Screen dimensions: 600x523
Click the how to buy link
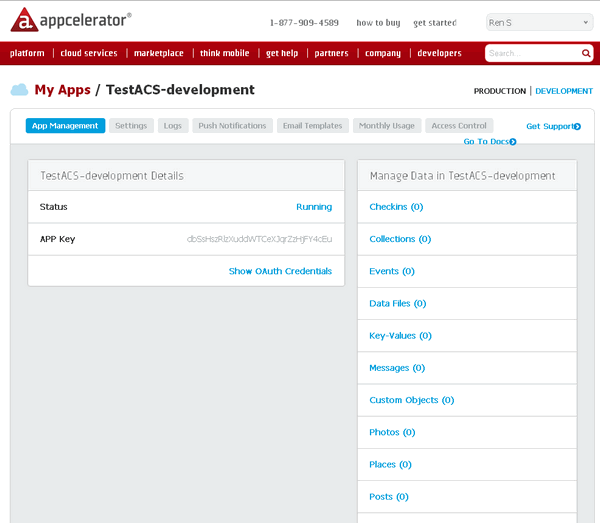tap(378, 23)
